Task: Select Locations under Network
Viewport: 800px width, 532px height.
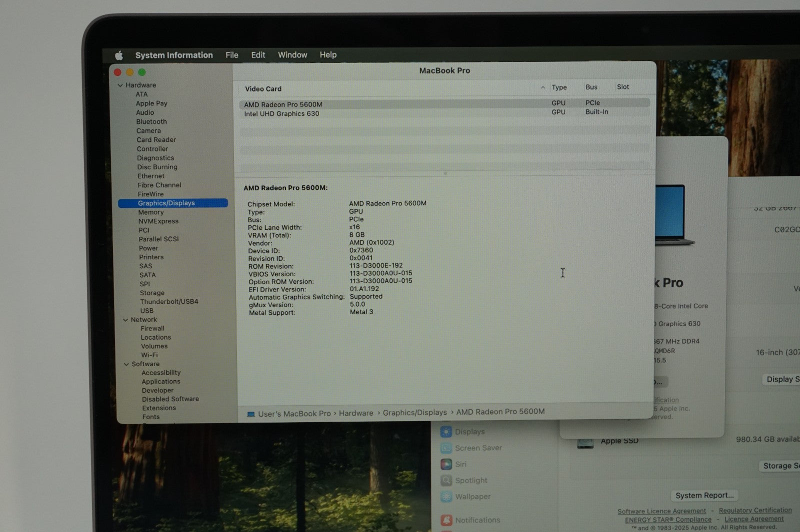Action: (x=156, y=338)
